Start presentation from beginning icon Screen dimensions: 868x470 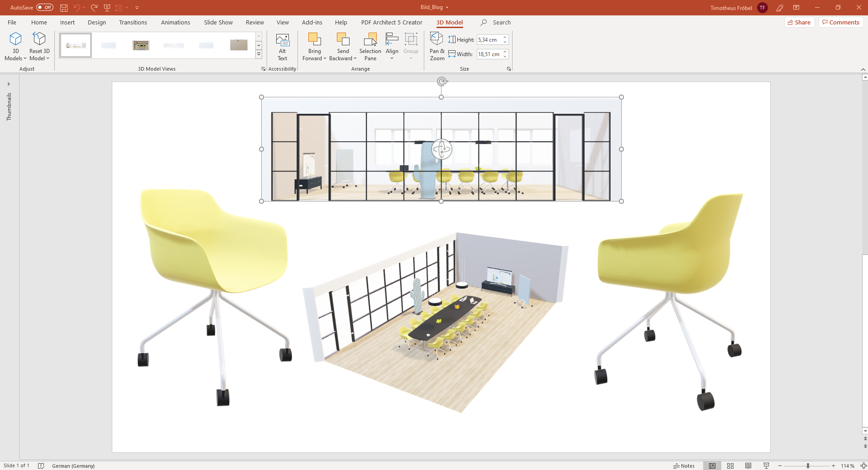point(107,8)
